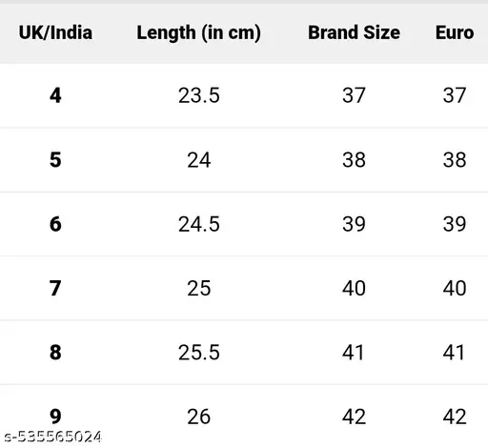Click the Brand Size column header
This screenshot has height=448, width=488.
point(354,32)
